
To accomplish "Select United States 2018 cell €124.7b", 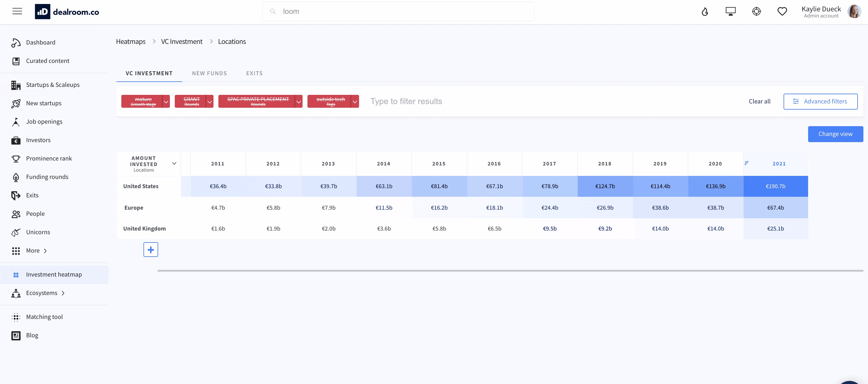I will click(x=605, y=186).
